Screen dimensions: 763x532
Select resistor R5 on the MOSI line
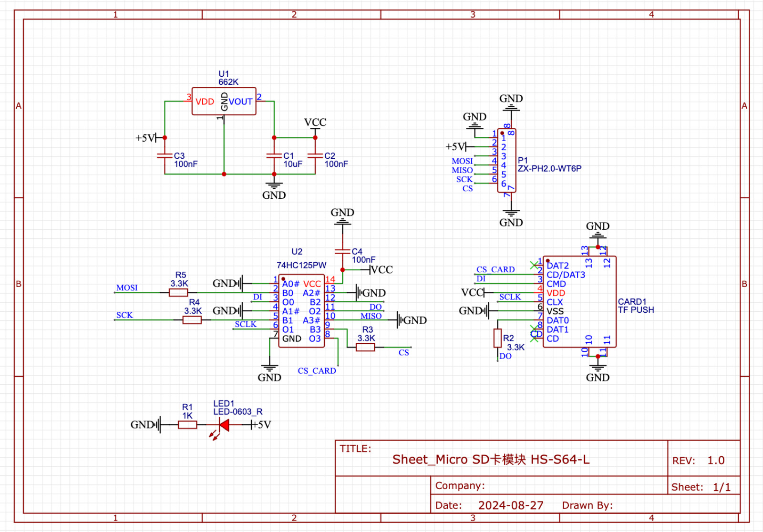(x=178, y=293)
